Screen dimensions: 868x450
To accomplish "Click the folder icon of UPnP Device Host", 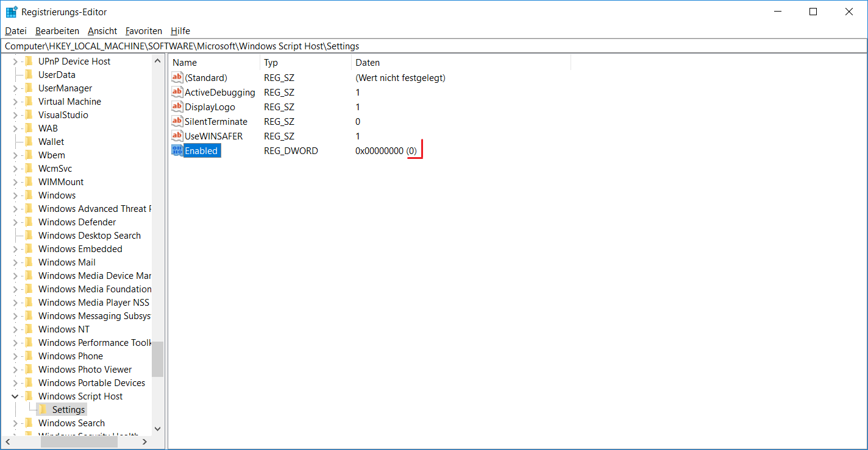I will tap(29, 61).
